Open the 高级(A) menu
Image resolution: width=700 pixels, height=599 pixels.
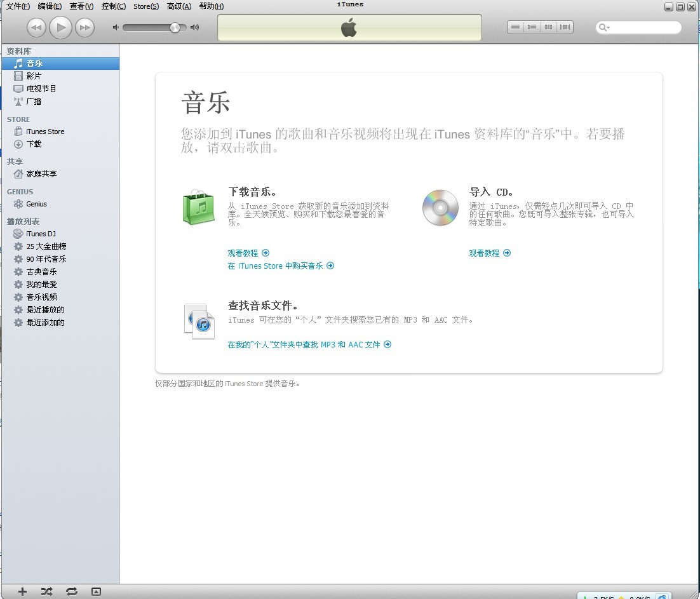(179, 6)
